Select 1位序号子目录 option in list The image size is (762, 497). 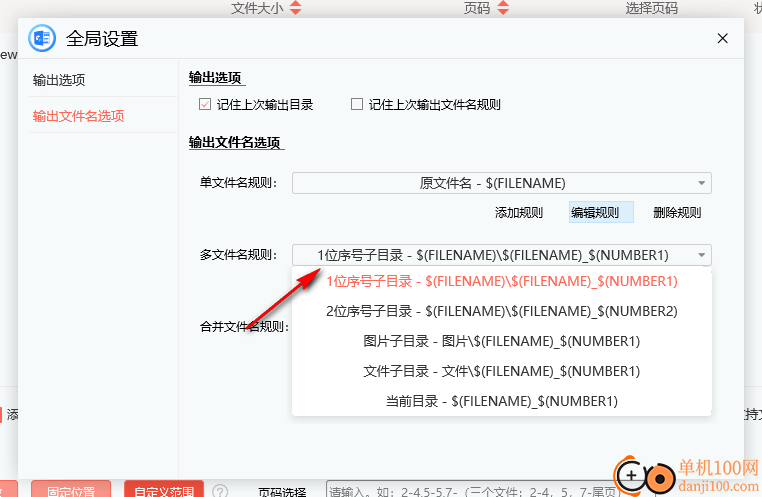coord(502,281)
